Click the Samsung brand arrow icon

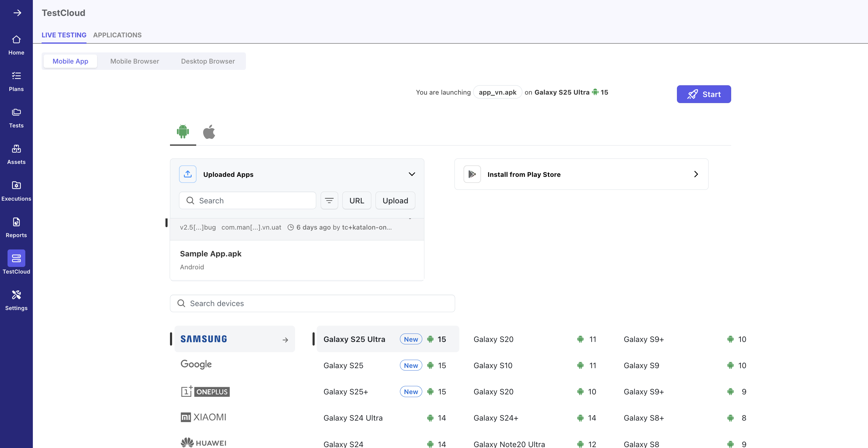click(x=285, y=340)
